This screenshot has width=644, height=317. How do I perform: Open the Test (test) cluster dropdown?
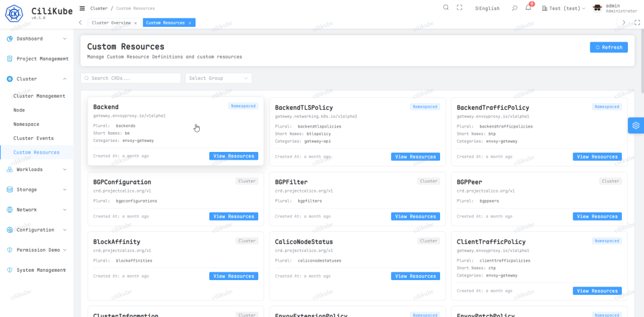563,8
